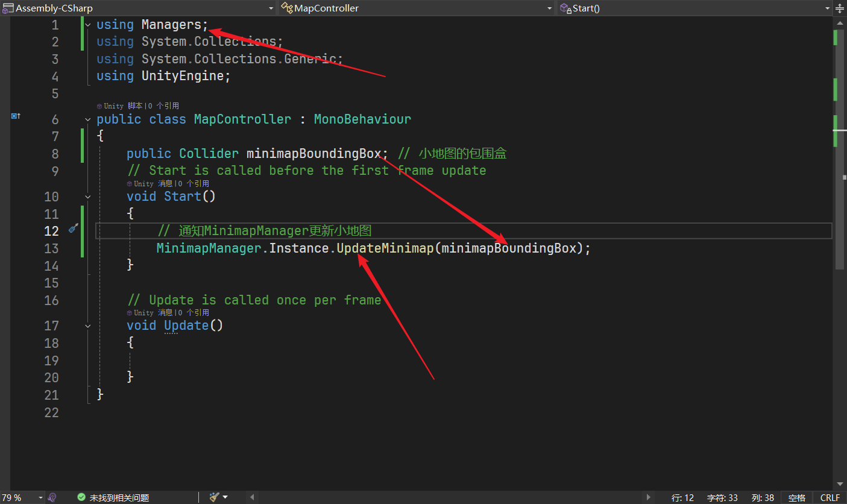Click the IntelliCode icon beside zoom level
This screenshot has height=504, width=847.
pos(52,497)
